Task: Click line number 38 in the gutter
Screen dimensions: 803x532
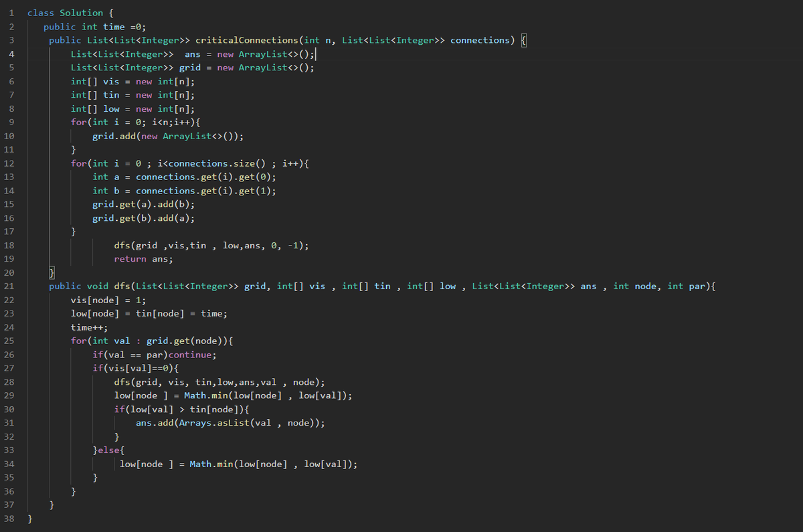Action: point(8,518)
